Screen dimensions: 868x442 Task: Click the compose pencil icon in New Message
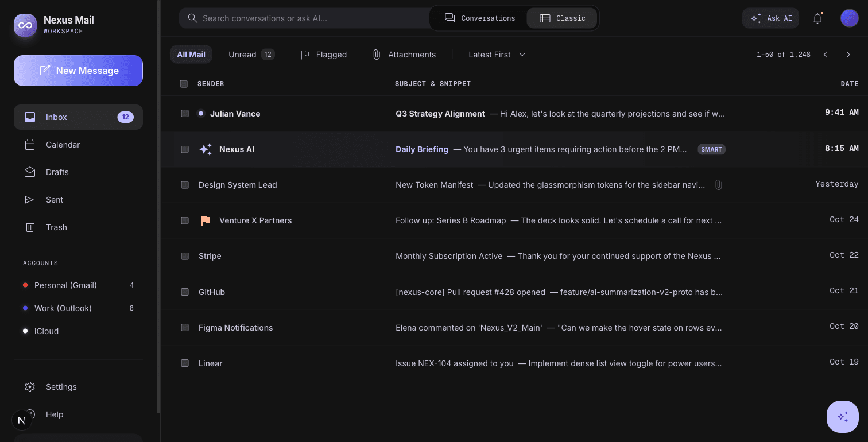click(x=44, y=71)
